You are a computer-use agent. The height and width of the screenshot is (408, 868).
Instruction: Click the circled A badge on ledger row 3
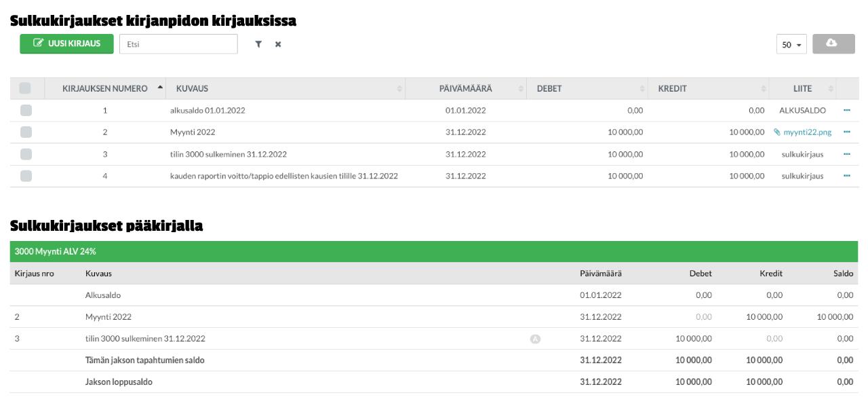pos(535,339)
